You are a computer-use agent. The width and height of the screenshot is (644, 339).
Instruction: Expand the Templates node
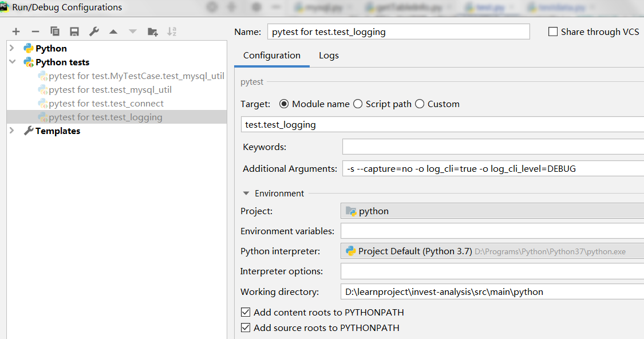point(12,130)
